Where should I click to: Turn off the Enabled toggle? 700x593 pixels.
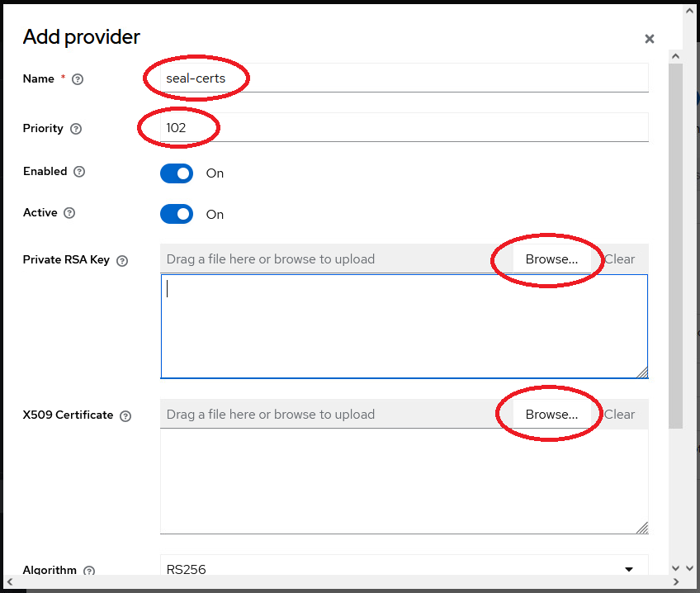[176, 173]
